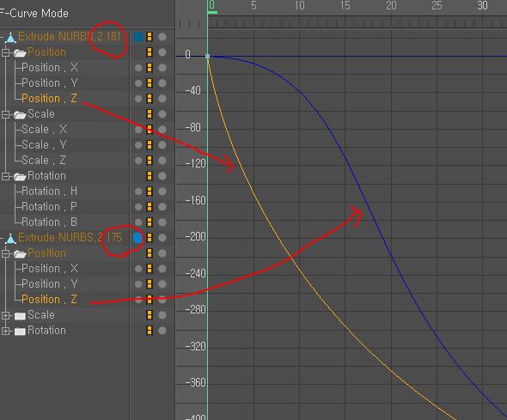The image size is (507, 420).
Task: Collapse the Position group under Extrude NURBS.2 181
Action: 5,52
